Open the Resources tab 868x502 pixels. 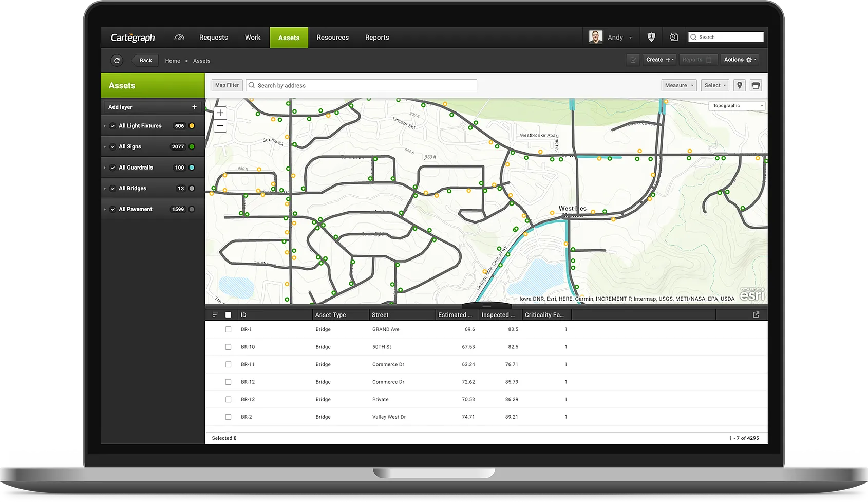[x=333, y=38]
